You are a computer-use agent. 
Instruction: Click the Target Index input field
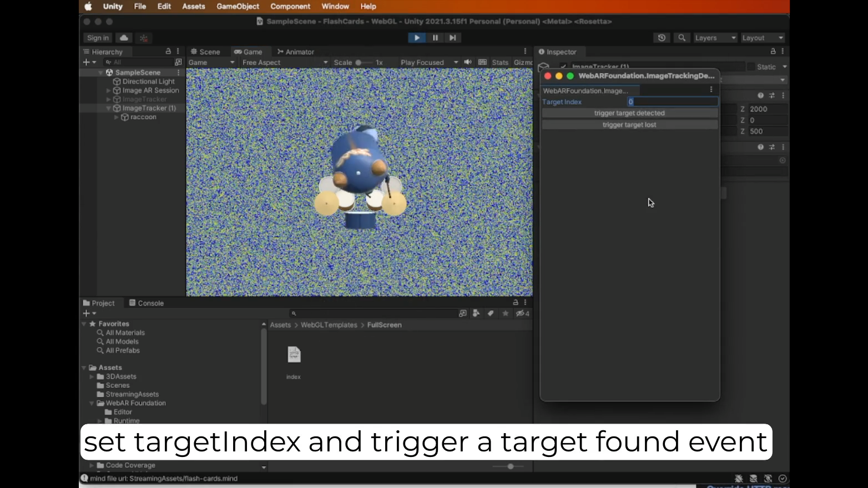[673, 101]
